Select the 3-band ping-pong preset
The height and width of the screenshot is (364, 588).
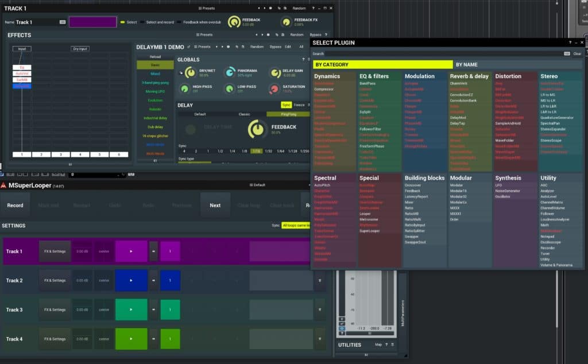[x=155, y=83]
